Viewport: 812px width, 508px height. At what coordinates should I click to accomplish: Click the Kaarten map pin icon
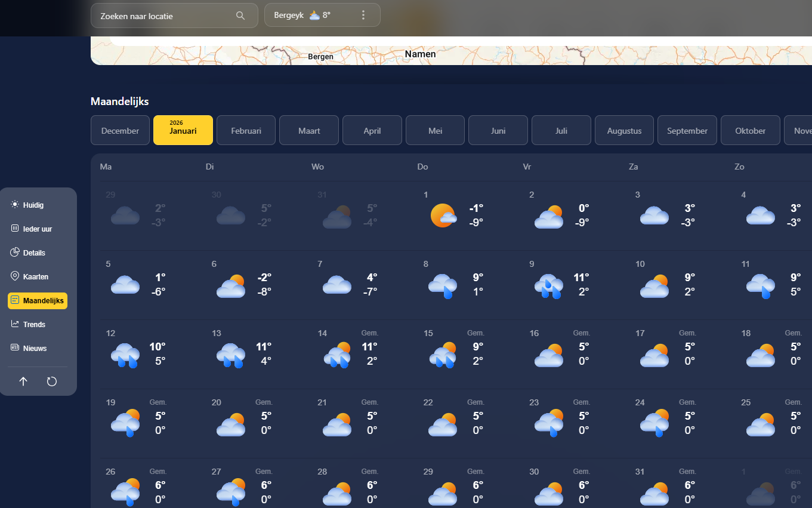15,276
